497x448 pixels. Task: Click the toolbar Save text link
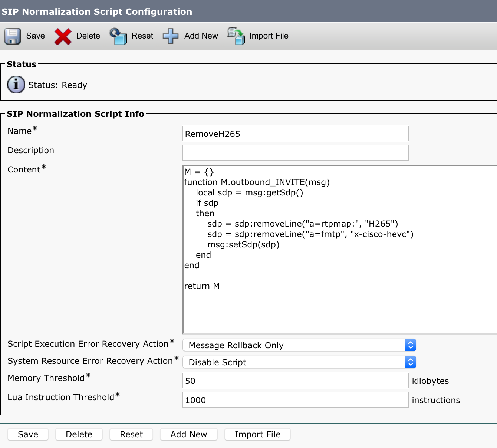pos(36,36)
